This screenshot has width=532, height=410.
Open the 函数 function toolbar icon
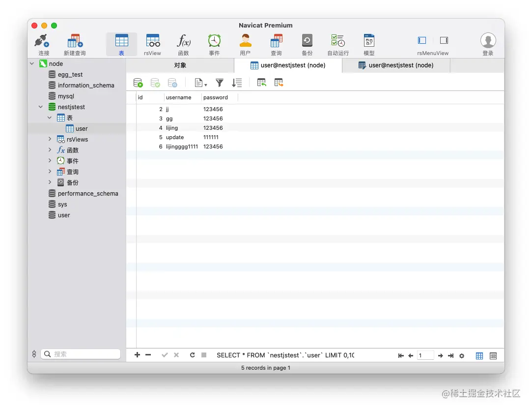(x=184, y=45)
